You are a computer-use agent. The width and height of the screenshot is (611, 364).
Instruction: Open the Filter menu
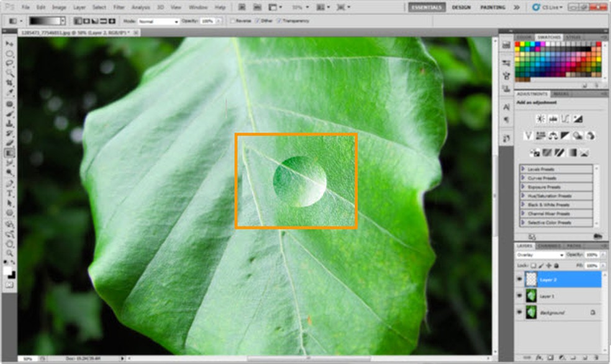pos(119,7)
